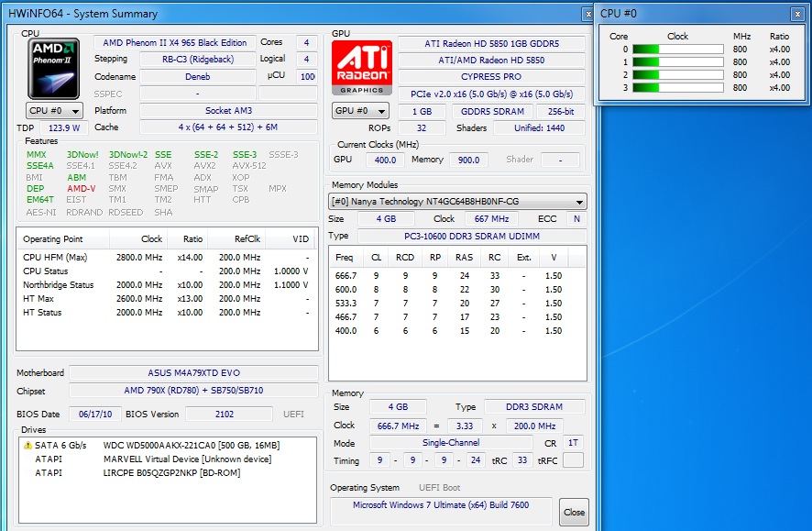The width and height of the screenshot is (812, 531).
Task: Click the ATI Radeon HD 5850 1GB GDDR5 field
Action: pyautogui.click(x=491, y=43)
